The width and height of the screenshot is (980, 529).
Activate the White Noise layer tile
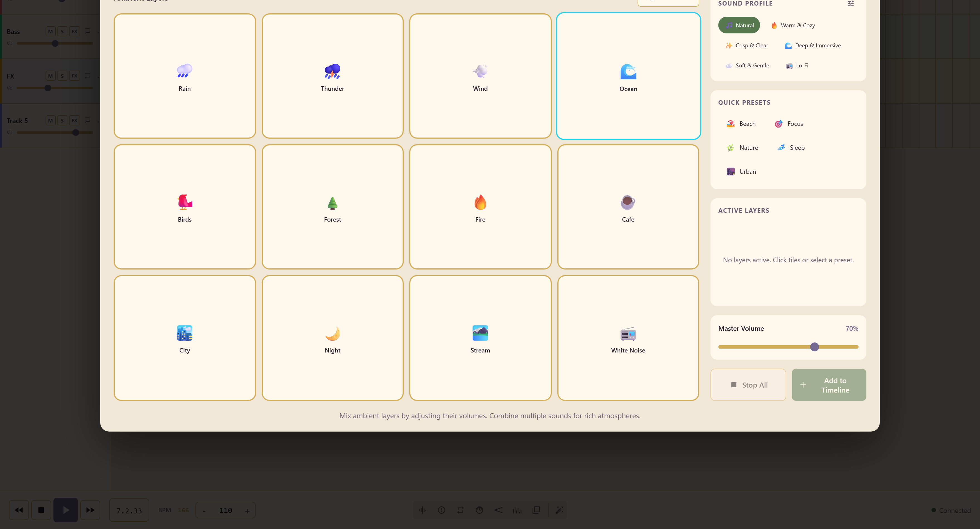click(628, 338)
